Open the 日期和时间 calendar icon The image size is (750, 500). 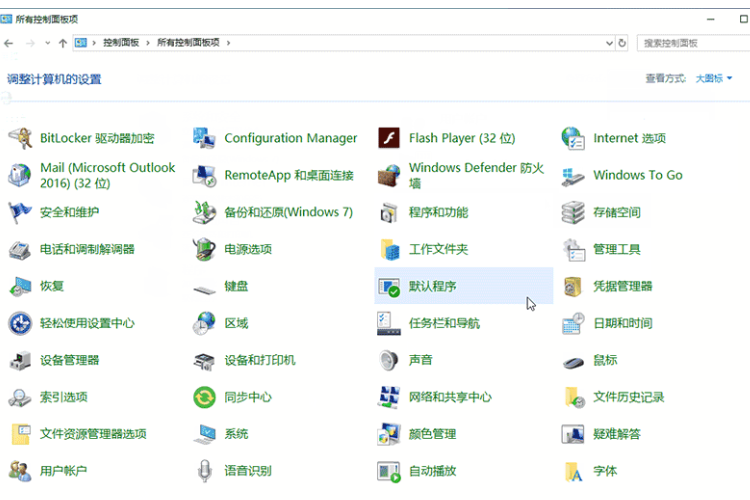pos(573,323)
